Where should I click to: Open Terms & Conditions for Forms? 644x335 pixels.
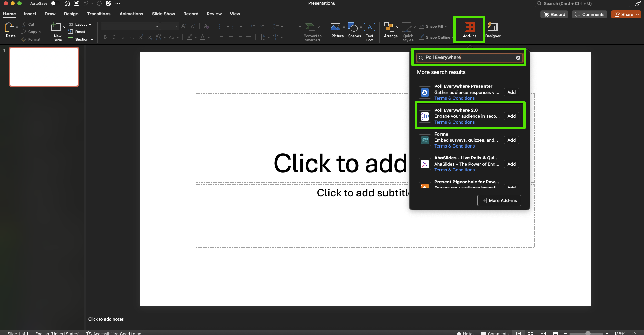pyautogui.click(x=454, y=146)
